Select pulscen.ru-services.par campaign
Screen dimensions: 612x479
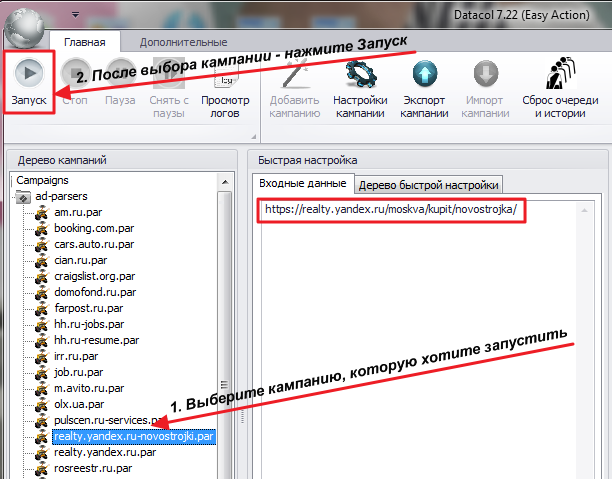coord(109,420)
